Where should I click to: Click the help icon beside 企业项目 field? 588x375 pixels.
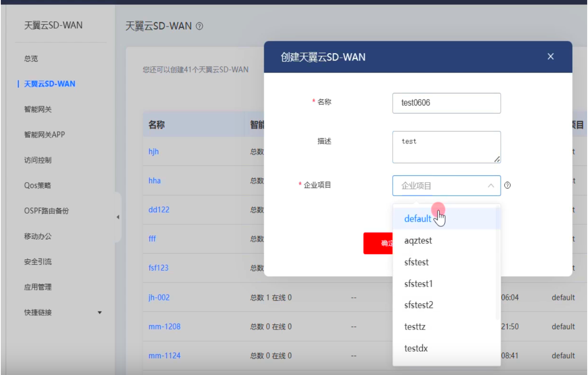click(508, 185)
